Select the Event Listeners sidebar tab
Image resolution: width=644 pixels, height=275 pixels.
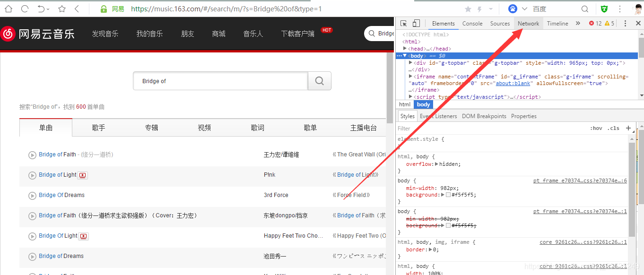click(x=438, y=116)
